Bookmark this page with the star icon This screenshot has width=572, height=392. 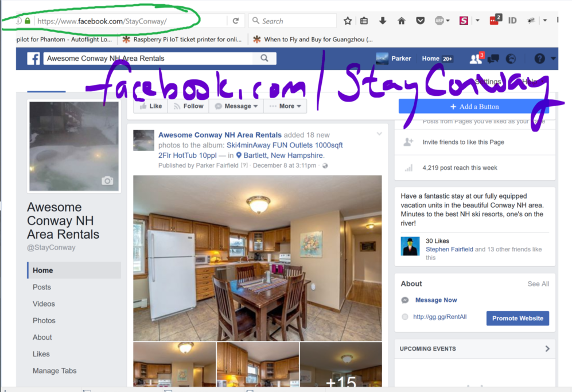coord(348,21)
